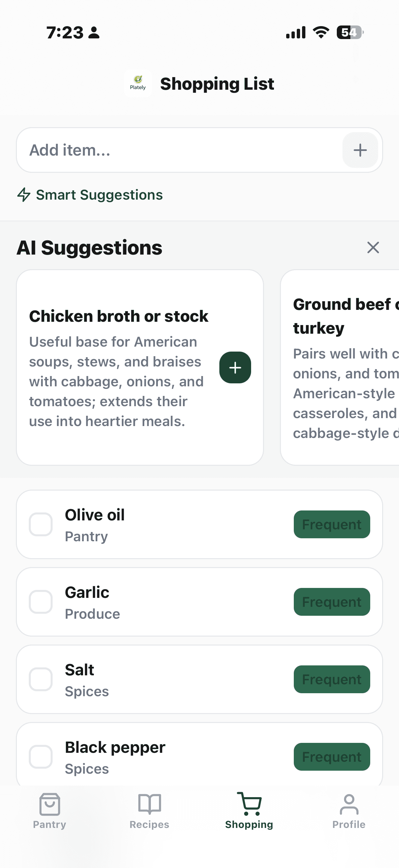This screenshot has height=868, width=399.
Task: Click the Plately app logo
Action: 138,84
